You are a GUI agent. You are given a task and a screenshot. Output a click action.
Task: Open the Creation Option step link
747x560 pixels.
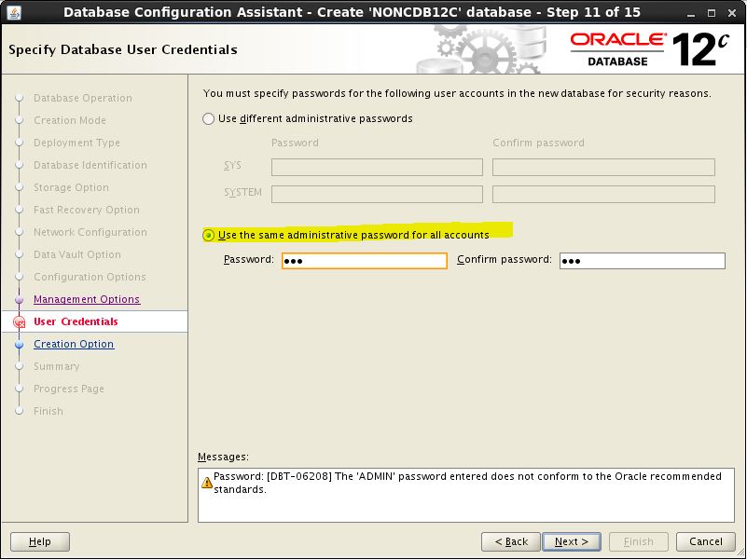click(x=74, y=344)
